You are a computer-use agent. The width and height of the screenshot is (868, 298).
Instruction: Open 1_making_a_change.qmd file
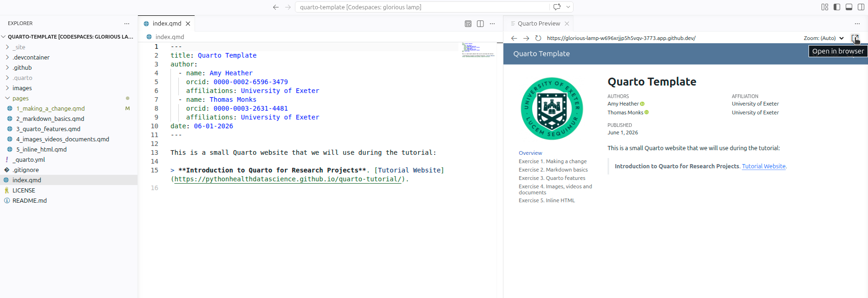click(x=69, y=108)
